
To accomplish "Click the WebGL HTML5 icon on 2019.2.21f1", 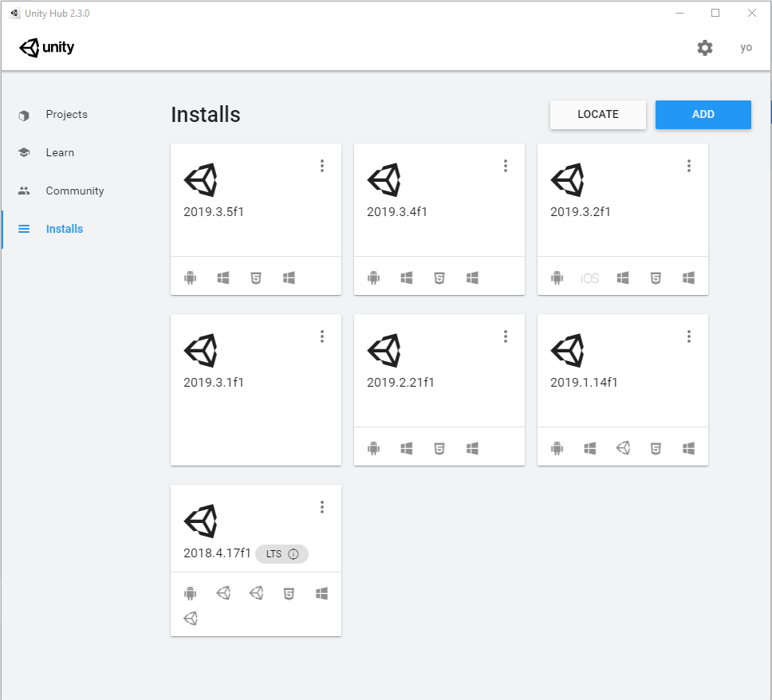I will [x=439, y=448].
